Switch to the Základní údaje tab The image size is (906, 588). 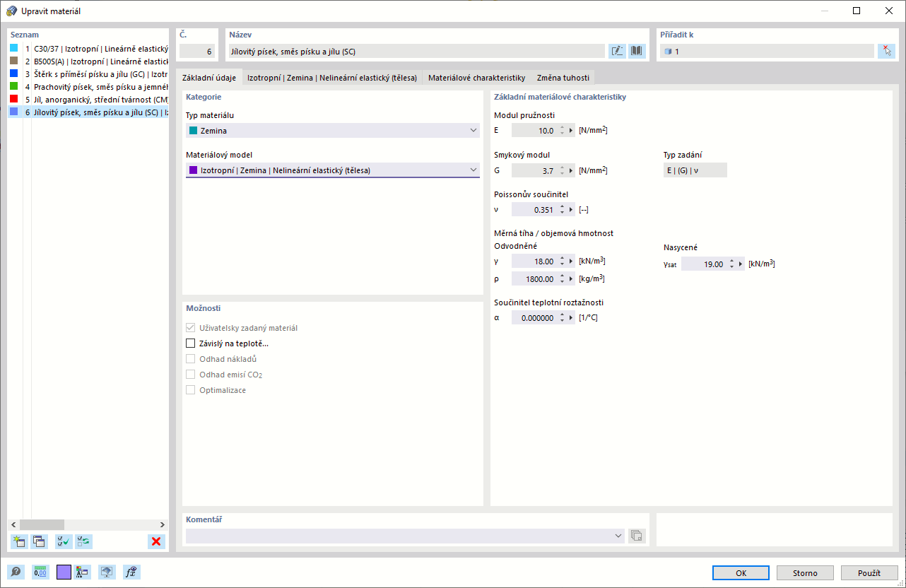[x=209, y=78]
